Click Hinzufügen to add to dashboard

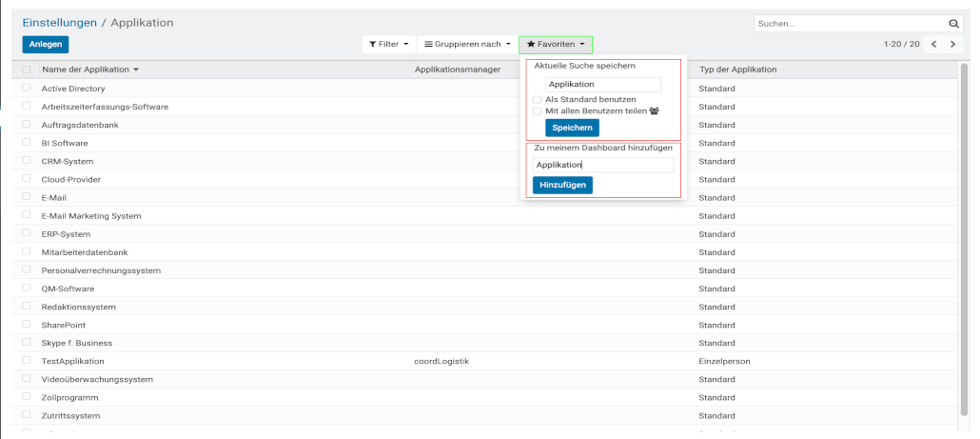coord(562,185)
